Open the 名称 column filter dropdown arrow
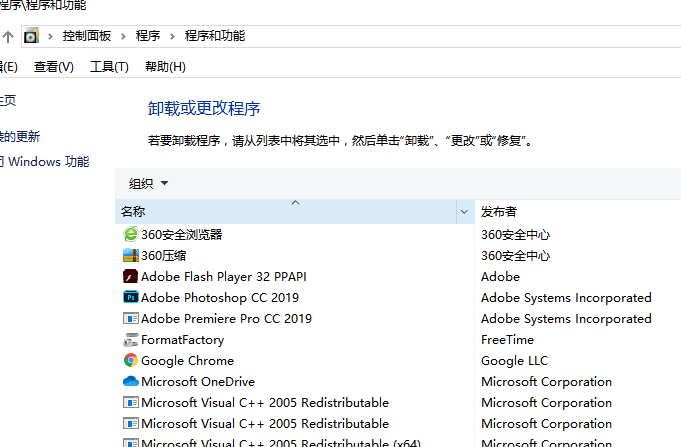The width and height of the screenshot is (681, 447). coord(464,212)
